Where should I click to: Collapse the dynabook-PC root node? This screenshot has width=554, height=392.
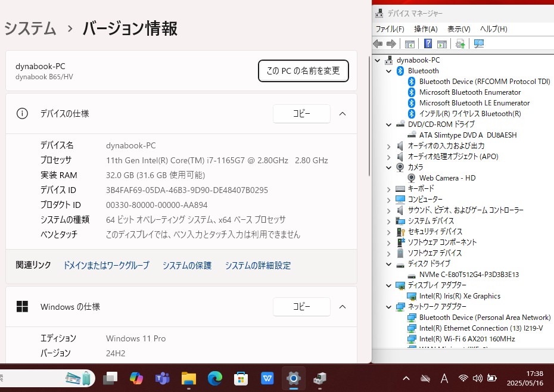click(x=378, y=60)
